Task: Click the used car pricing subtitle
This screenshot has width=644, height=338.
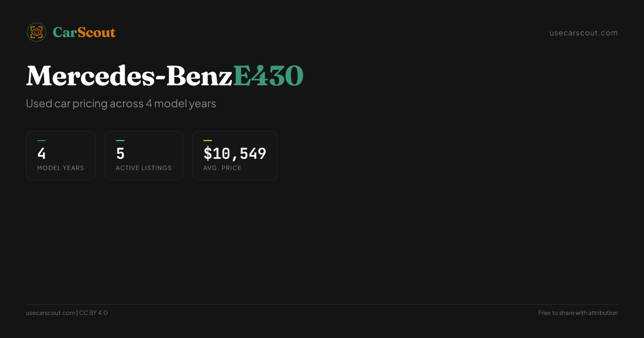Action: tap(121, 104)
